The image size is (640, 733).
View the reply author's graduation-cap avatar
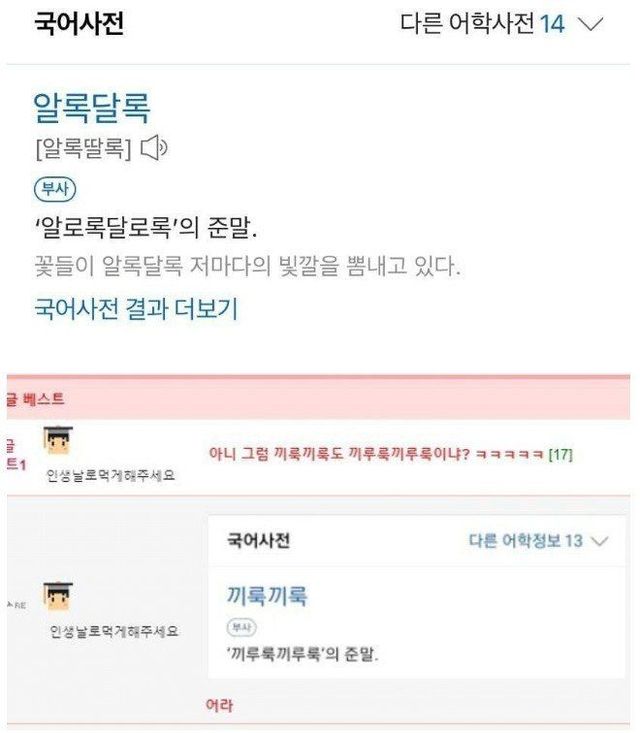tap(58, 596)
